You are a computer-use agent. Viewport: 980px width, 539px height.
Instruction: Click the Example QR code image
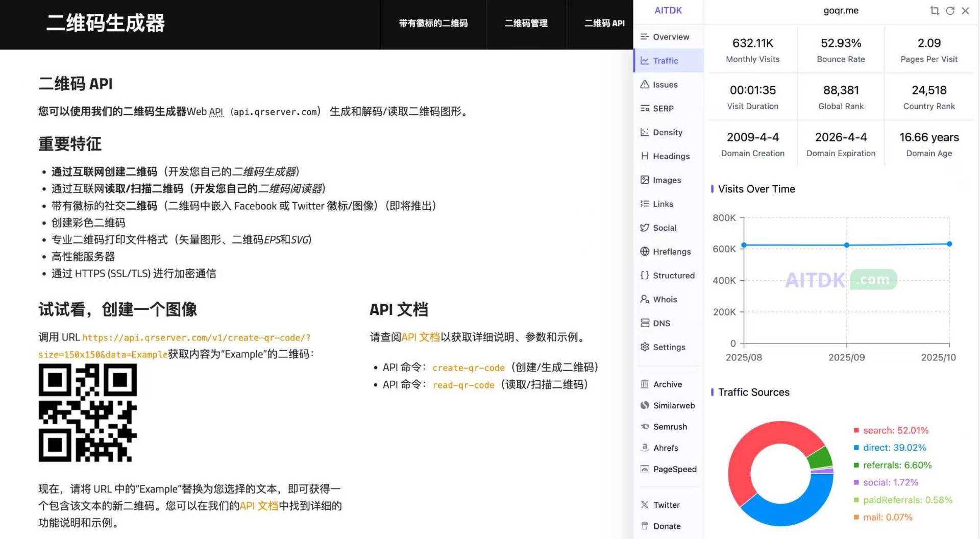click(x=88, y=413)
